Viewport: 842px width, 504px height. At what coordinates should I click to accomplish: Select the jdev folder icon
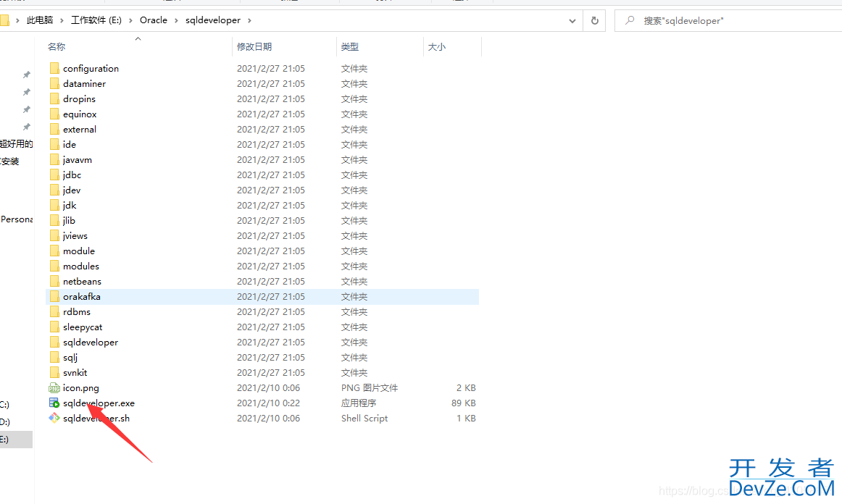coord(54,190)
